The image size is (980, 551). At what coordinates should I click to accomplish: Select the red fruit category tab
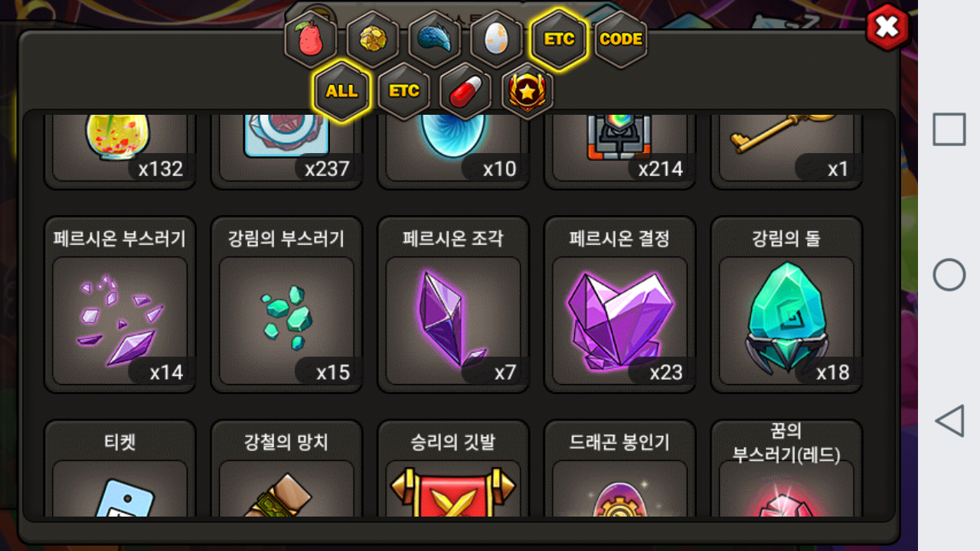coord(310,40)
